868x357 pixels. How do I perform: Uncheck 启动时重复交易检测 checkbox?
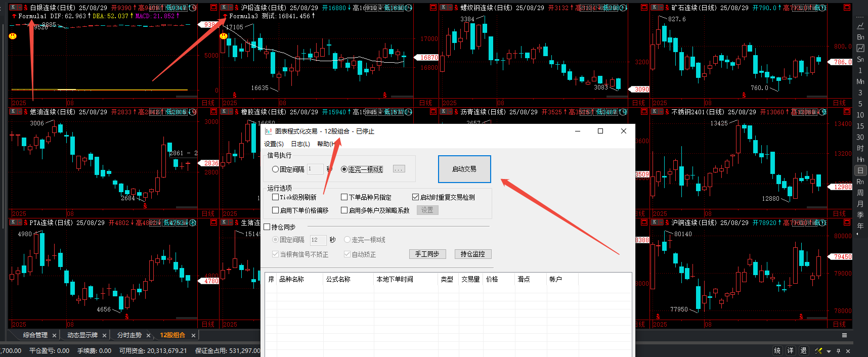tap(416, 197)
